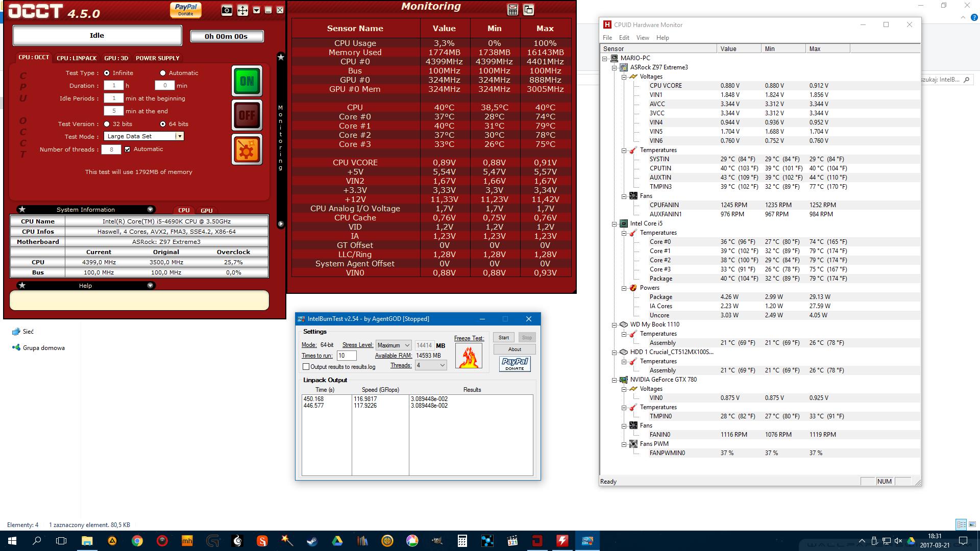The height and width of the screenshot is (551, 980).
Task: Open the Action Center notifications icon
Action: [x=963, y=541]
